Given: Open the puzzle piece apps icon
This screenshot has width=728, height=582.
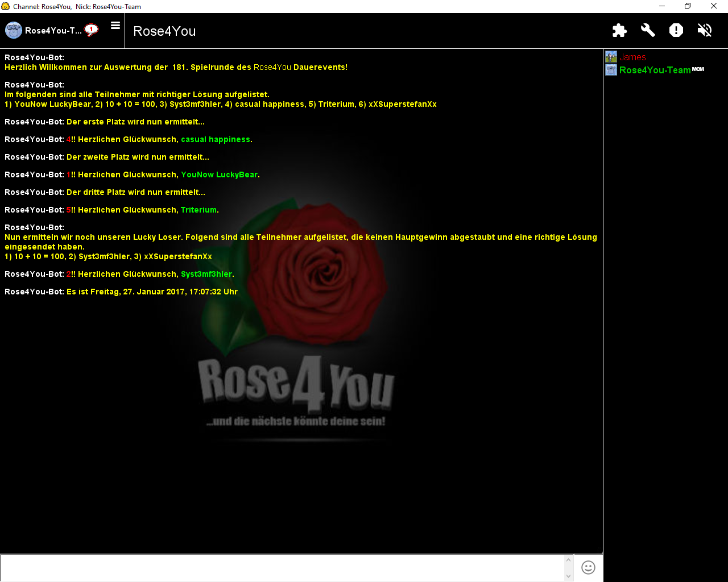Looking at the screenshot, I should click(x=619, y=30).
